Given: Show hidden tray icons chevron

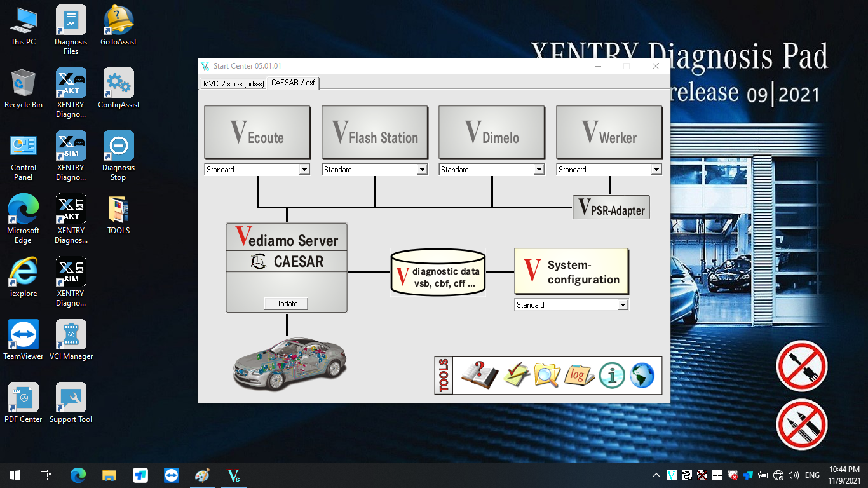Looking at the screenshot, I should pos(656,475).
